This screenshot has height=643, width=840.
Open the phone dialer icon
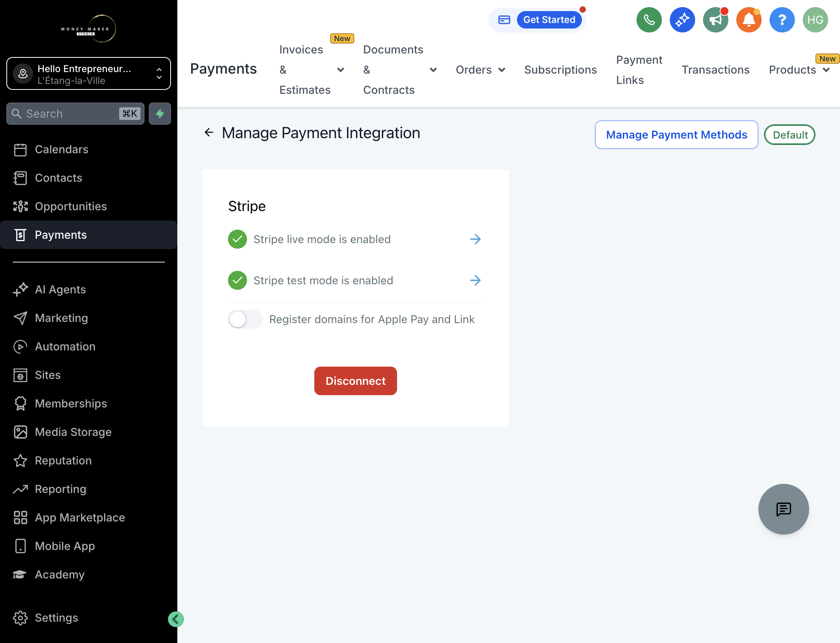[x=649, y=20]
